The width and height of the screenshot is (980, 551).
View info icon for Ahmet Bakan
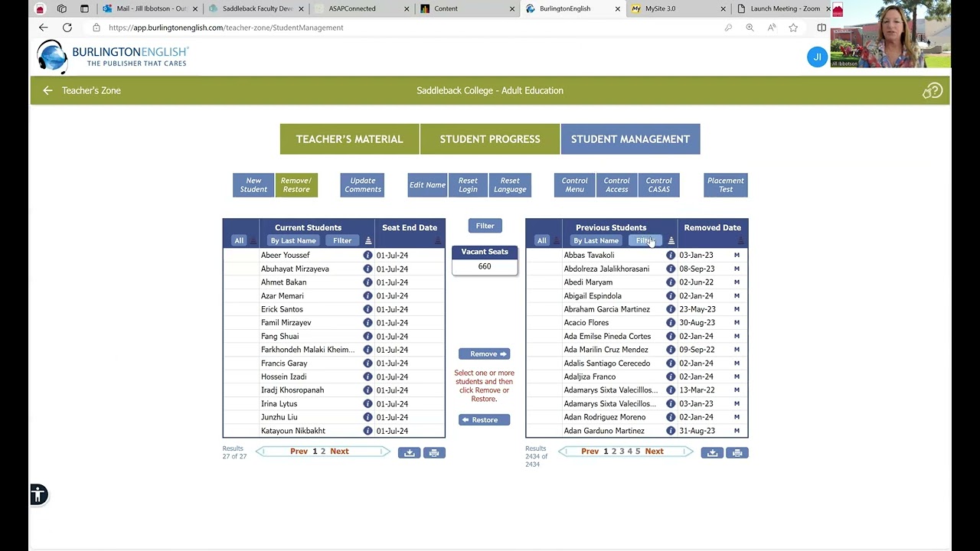[x=367, y=282]
